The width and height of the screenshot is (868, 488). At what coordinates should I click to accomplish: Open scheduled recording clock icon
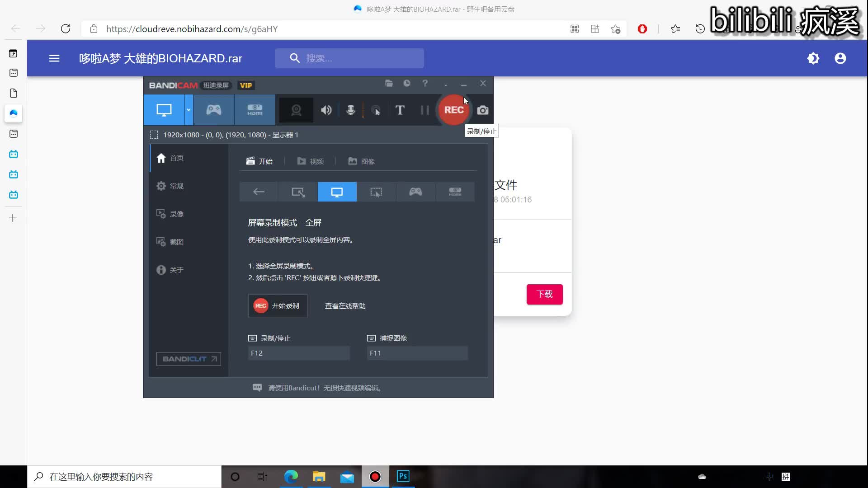click(407, 83)
